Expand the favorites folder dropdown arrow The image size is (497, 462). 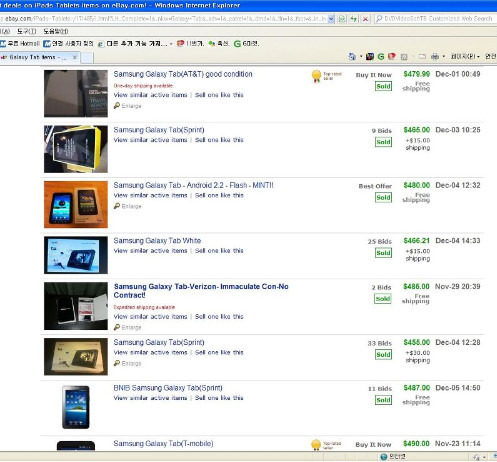point(171,44)
